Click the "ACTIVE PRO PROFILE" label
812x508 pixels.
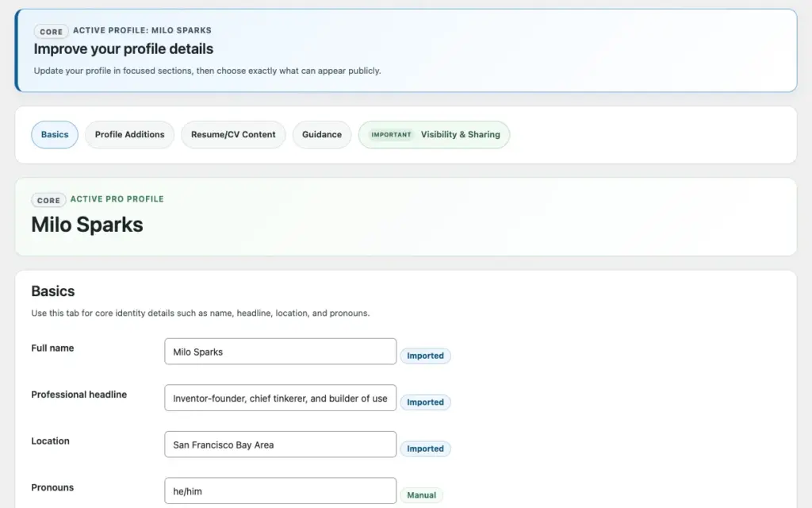pos(117,199)
